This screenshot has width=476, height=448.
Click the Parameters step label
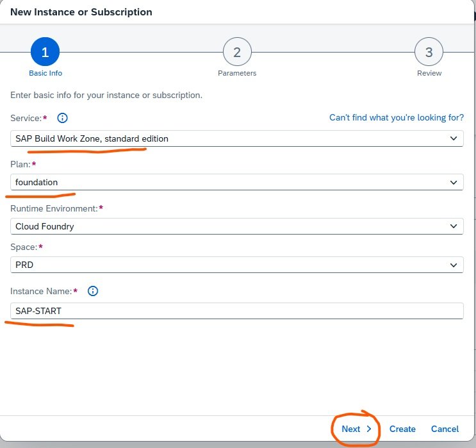click(x=237, y=73)
